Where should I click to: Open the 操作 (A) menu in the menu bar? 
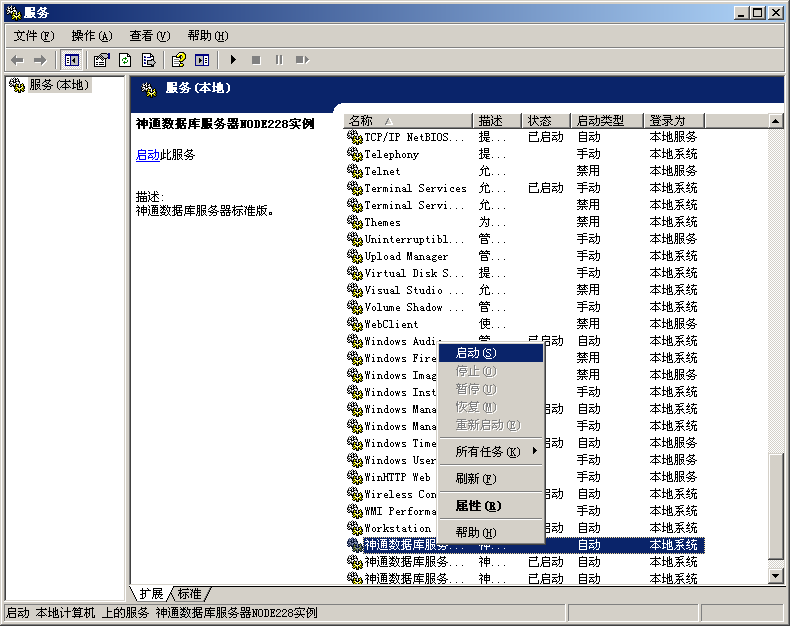click(x=91, y=35)
